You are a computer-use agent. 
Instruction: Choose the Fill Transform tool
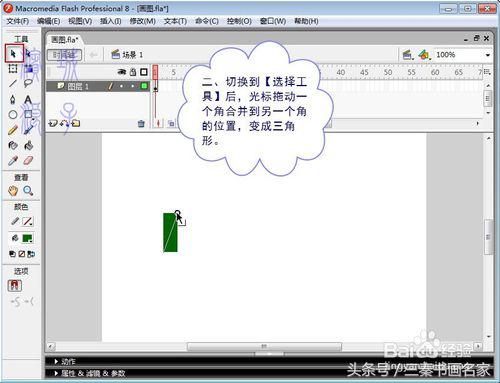point(28,69)
